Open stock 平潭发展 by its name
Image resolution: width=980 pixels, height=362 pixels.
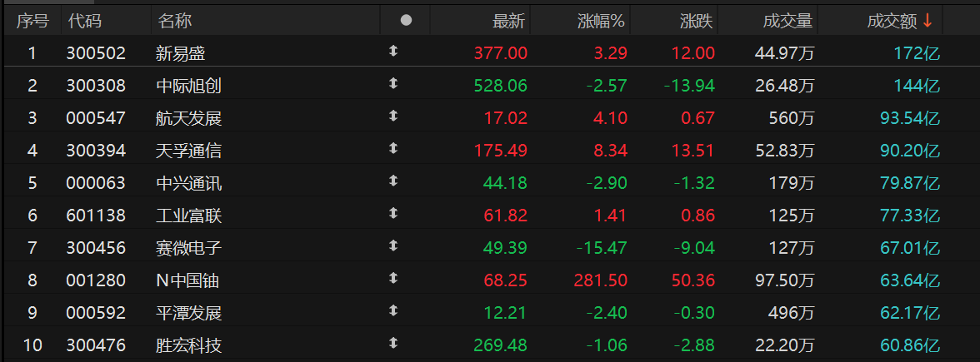pyautogui.click(x=189, y=312)
